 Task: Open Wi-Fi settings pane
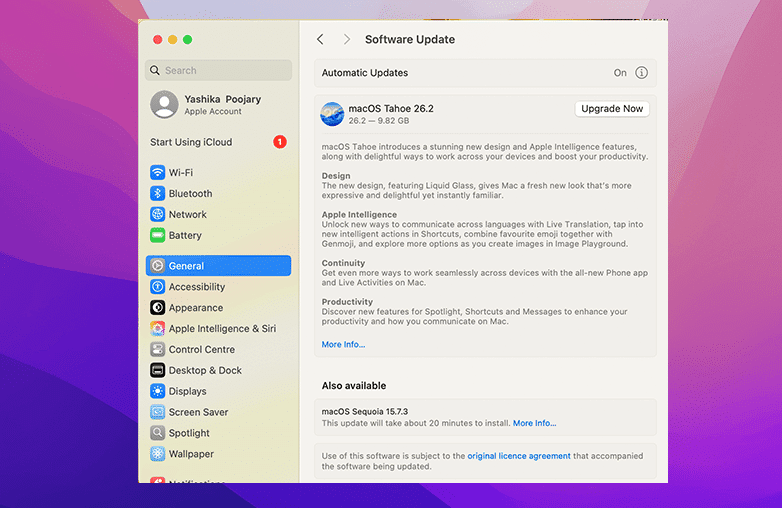[x=218, y=172]
